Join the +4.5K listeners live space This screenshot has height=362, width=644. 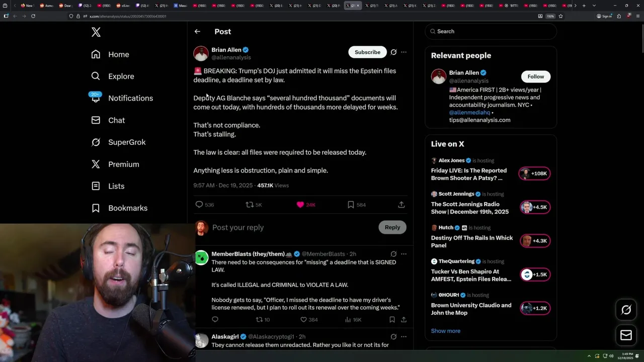535,207
